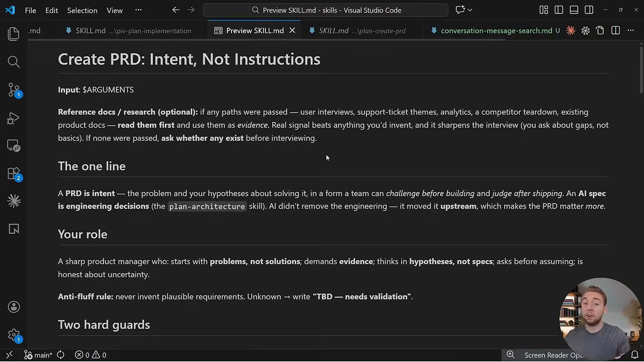
Task: Expand the chat dropdown arrow in title bar
Action: [470, 10]
